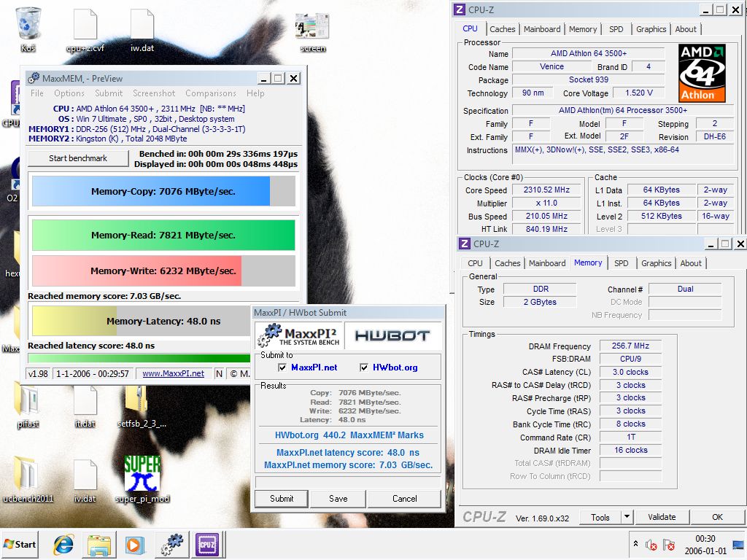Click the Memory-Write result bar
The height and width of the screenshot is (560, 747).
[163, 271]
